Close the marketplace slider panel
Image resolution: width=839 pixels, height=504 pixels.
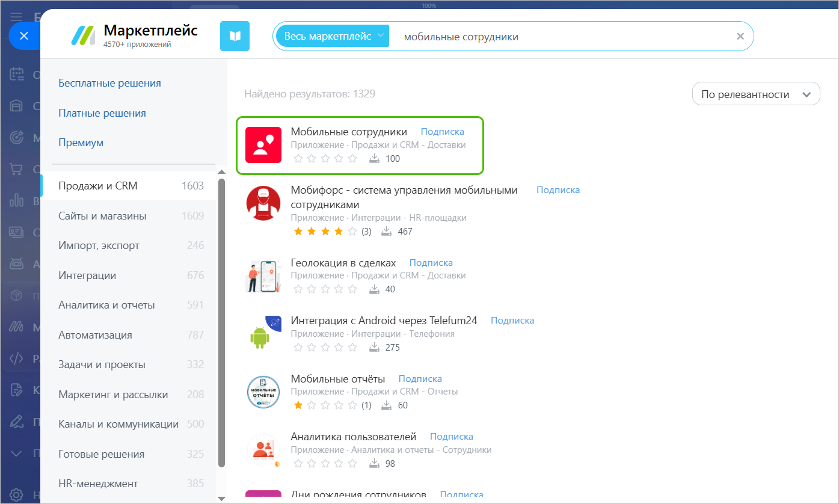point(24,36)
